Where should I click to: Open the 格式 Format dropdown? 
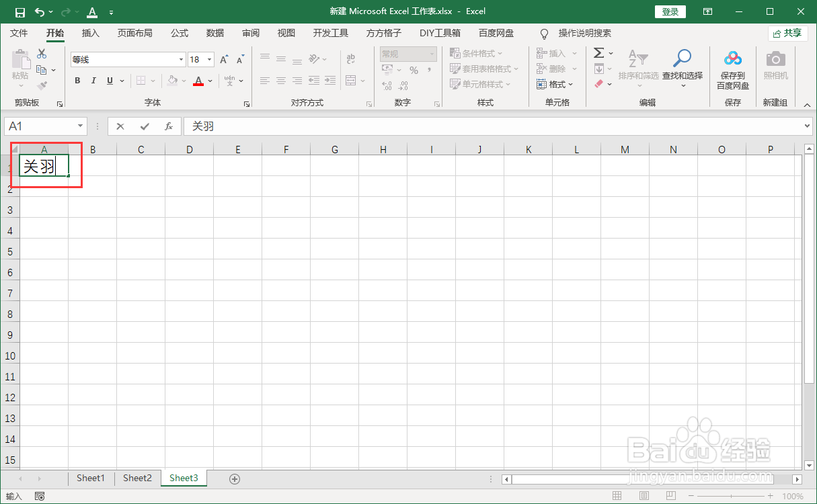point(555,84)
